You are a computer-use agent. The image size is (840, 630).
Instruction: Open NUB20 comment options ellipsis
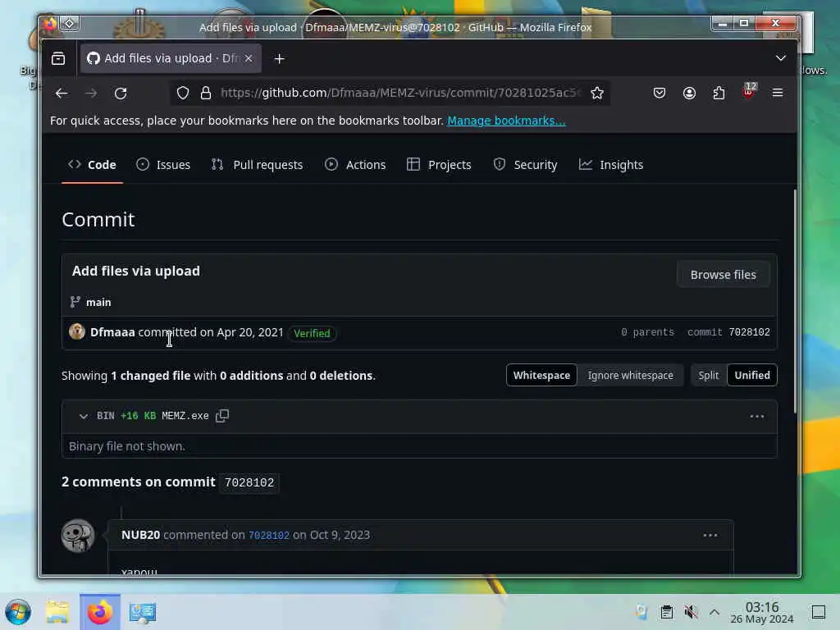tap(710, 535)
